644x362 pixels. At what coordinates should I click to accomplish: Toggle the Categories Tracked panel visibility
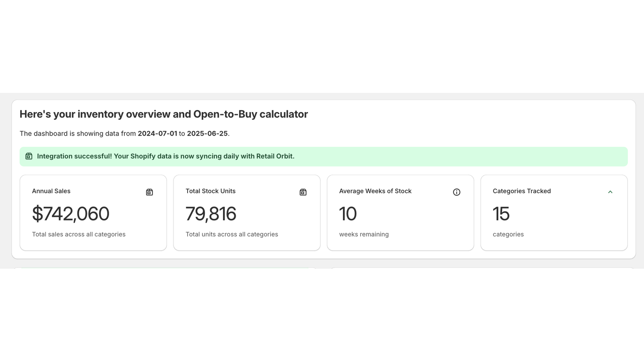click(610, 192)
